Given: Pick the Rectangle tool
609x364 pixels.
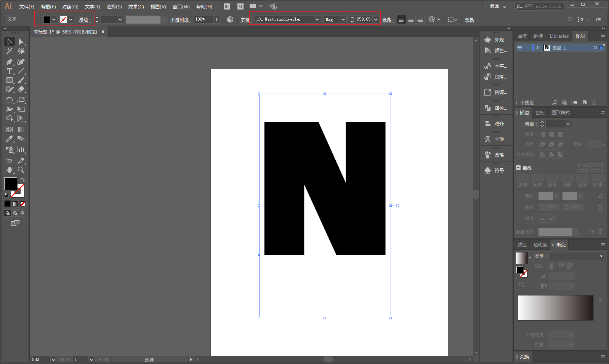Looking at the screenshot, I should (10, 80).
